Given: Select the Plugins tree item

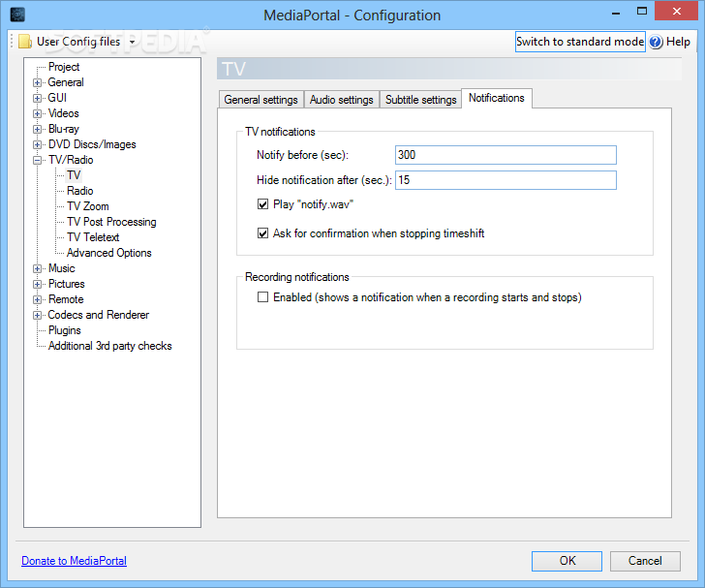Looking at the screenshot, I should click(65, 330).
